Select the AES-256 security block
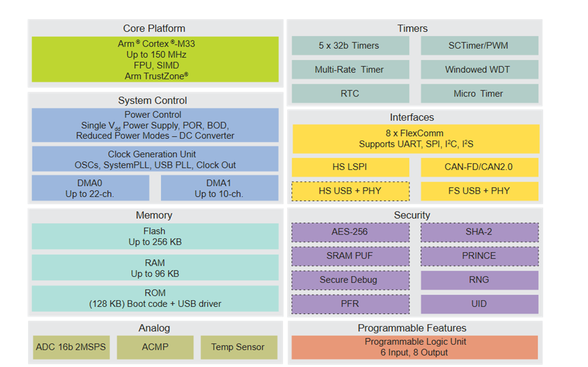 pyautogui.click(x=350, y=232)
